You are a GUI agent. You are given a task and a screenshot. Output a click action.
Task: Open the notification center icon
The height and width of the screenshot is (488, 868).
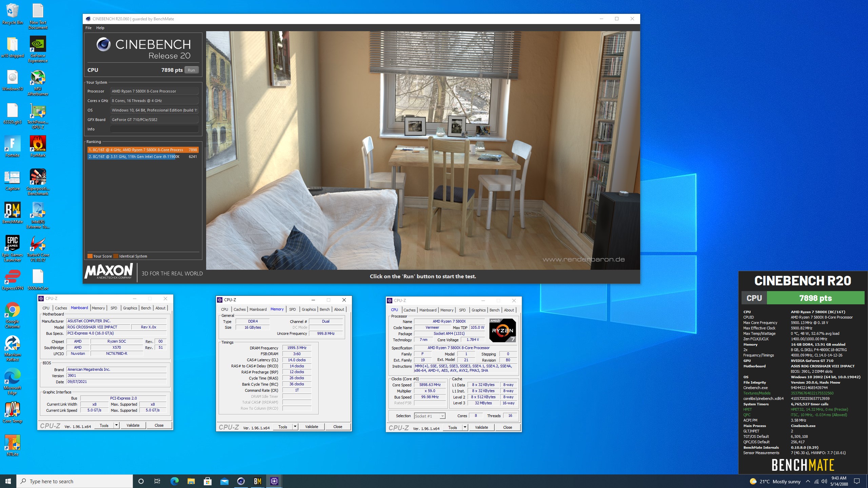tap(857, 481)
